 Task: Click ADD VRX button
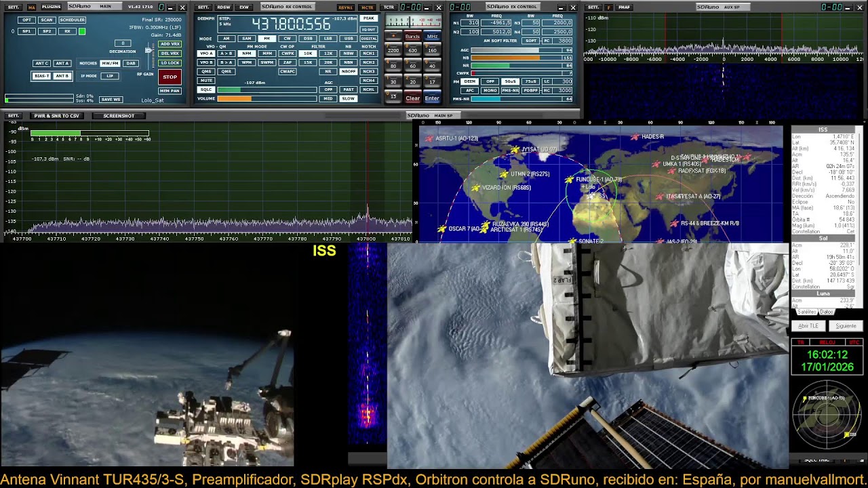click(170, 44)
